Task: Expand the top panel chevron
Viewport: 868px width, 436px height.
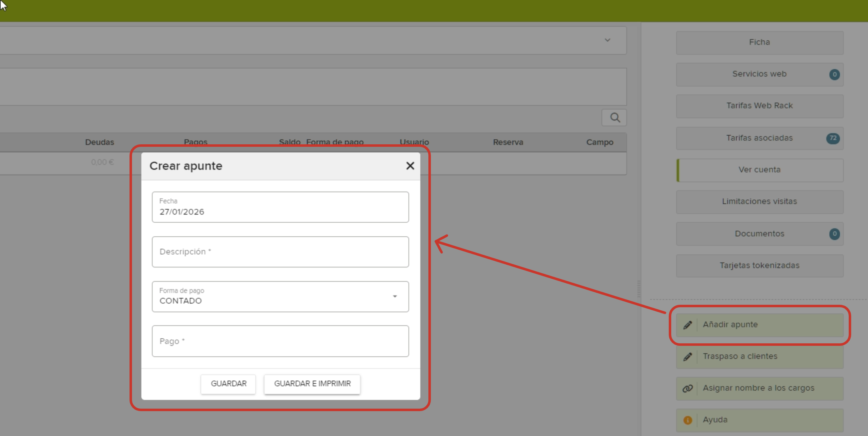Action: (607, 40)
